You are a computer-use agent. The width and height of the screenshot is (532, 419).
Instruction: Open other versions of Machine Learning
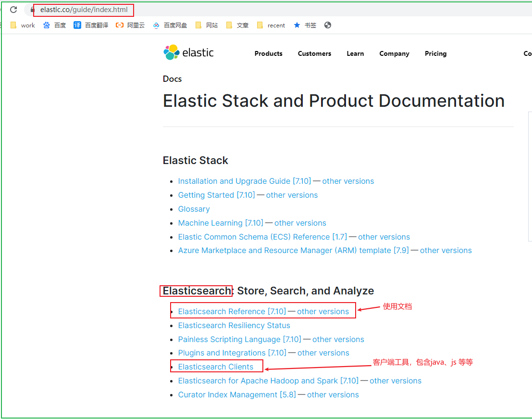300,223
